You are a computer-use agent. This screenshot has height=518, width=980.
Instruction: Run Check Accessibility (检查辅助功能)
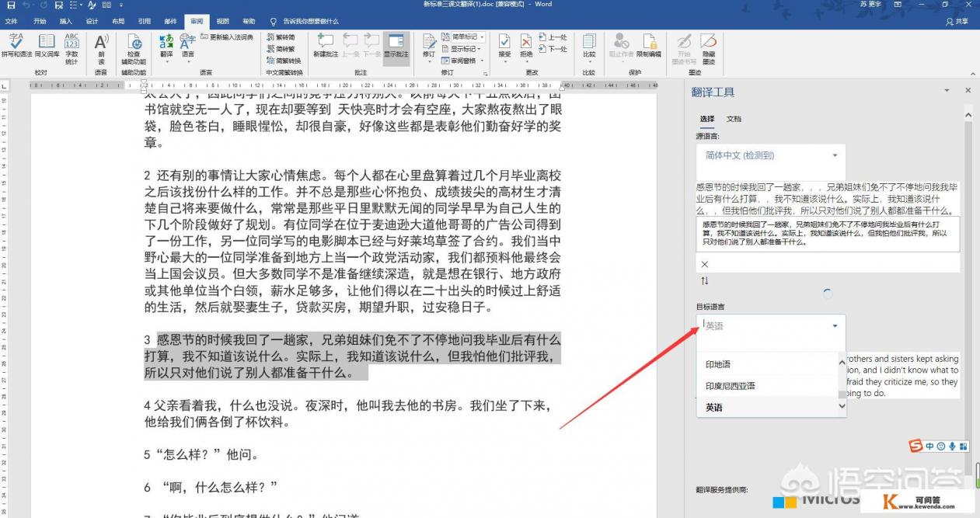coord(134,47)
